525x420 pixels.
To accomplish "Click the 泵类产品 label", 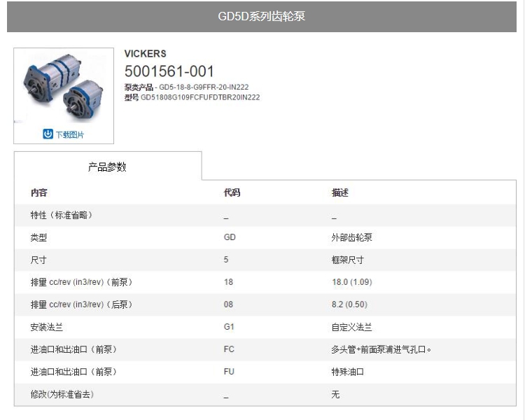I will (139, 87).
